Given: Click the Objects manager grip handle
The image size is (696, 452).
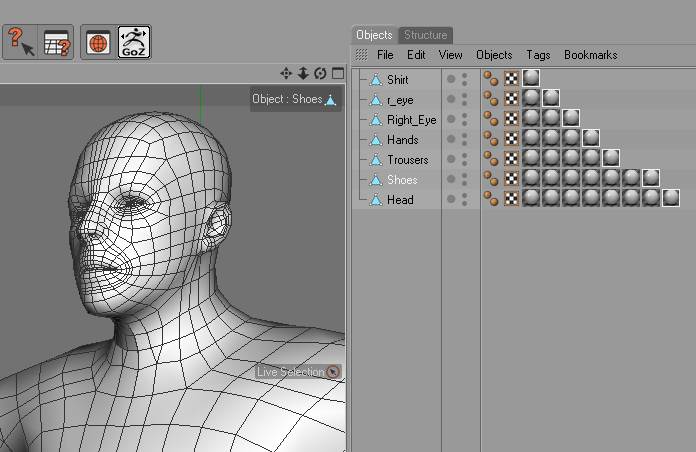Looking at the screenshot, I should 362,55.
